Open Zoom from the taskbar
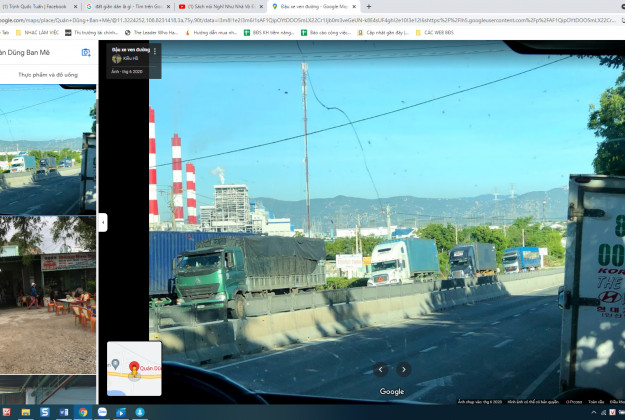625x420 pixels. pos(102,412)
